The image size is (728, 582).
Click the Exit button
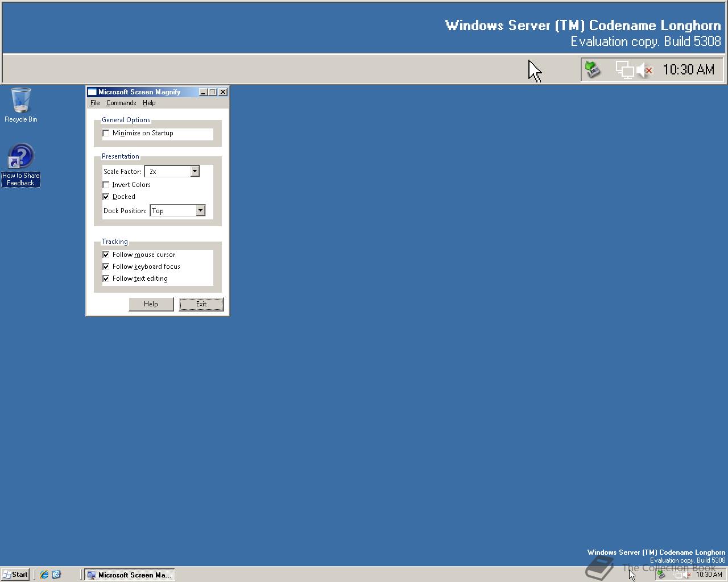[x=201, y=304]
